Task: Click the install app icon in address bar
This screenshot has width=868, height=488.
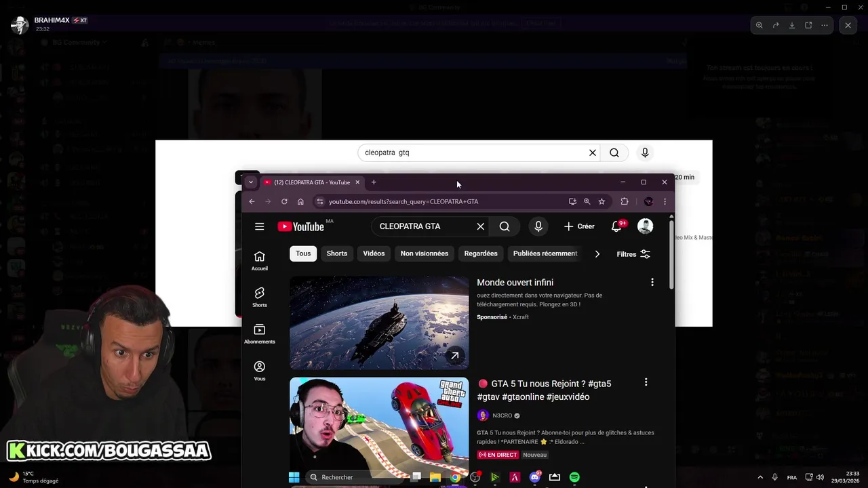Action: pyautogui.click(x=572, y=201)
